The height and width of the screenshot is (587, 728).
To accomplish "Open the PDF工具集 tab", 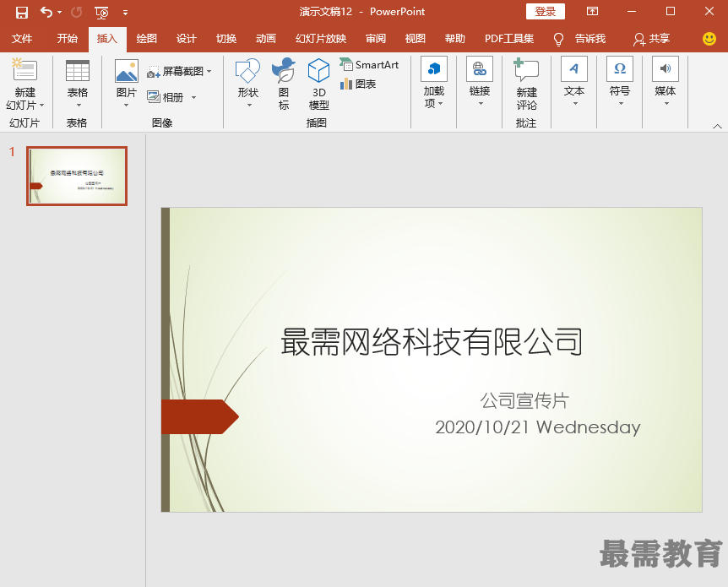I will [x=509, y=39].
